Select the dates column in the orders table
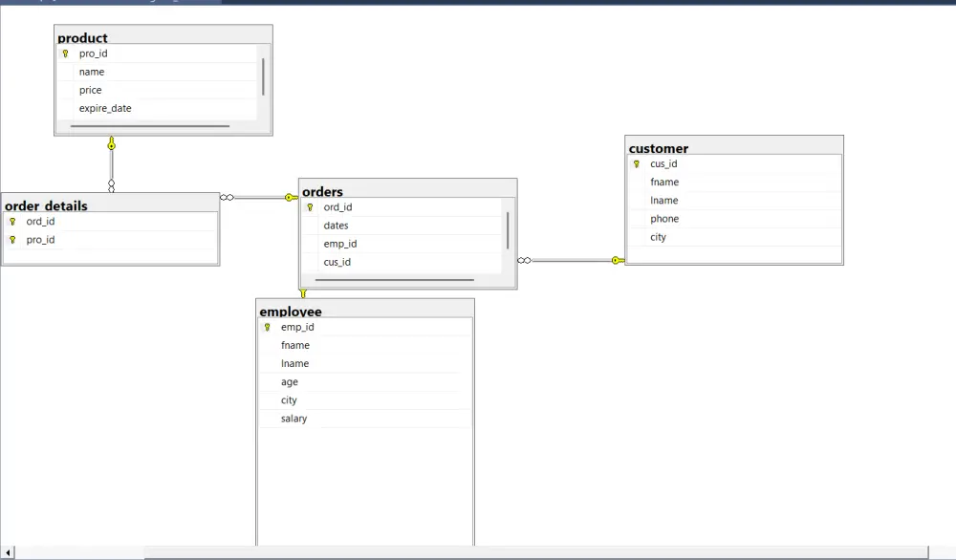The image size is (956, 560). 335,225
